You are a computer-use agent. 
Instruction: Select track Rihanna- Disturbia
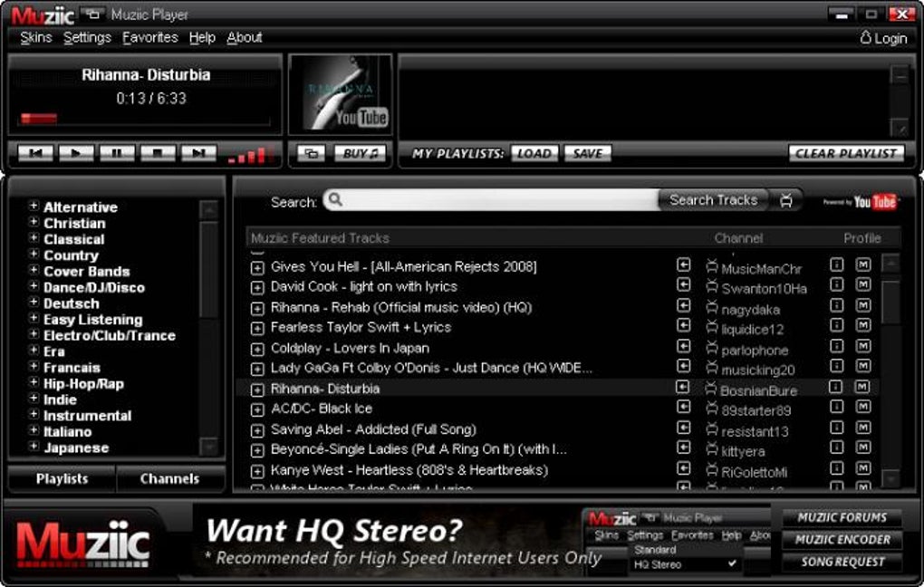point(324,389)
